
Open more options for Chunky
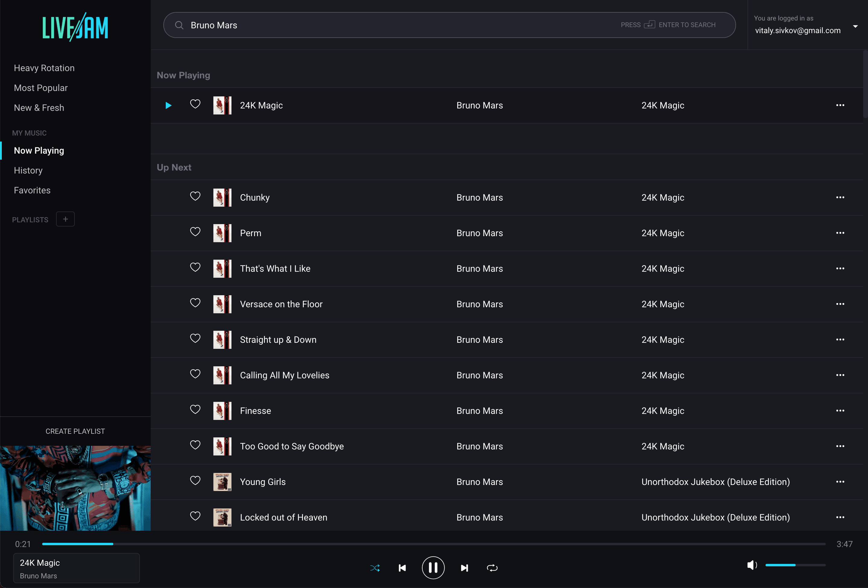pyautogui.click(x=840, y=198)
